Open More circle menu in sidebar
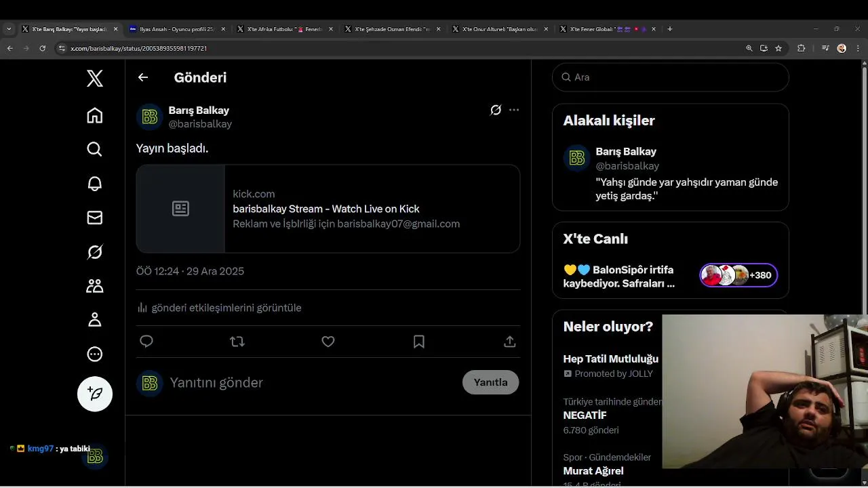 (95, 354)
